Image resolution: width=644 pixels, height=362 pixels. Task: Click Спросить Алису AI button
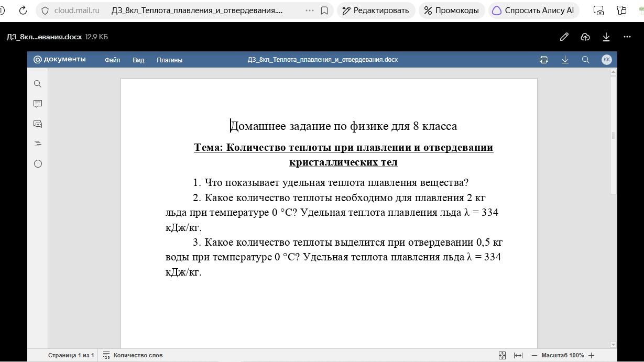point(533,10)
